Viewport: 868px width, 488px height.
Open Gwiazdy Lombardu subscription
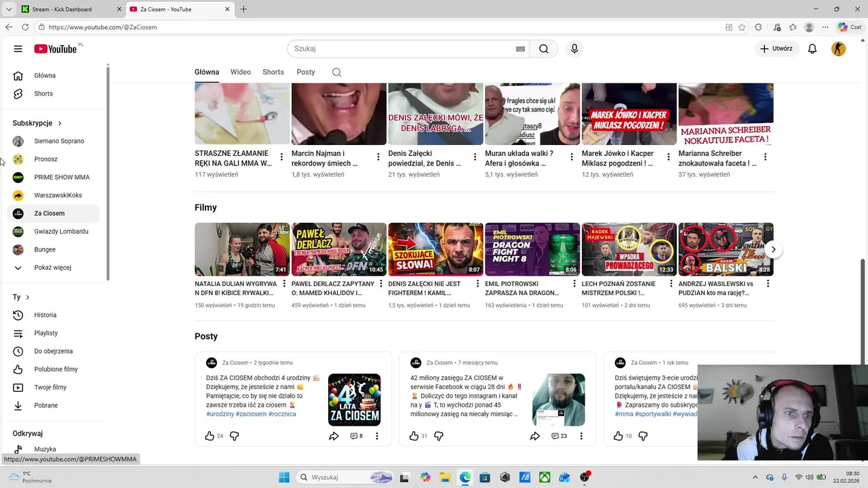click(54, 232)
